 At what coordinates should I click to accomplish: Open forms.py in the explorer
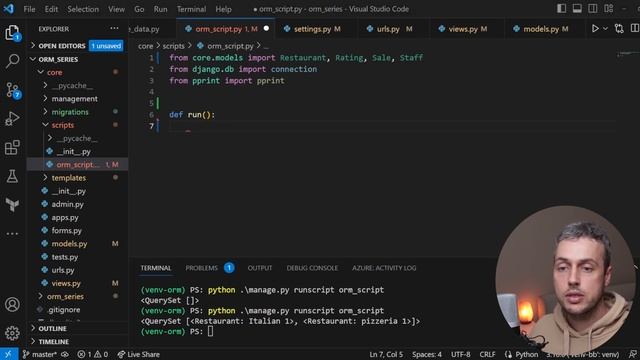point(67,231)
